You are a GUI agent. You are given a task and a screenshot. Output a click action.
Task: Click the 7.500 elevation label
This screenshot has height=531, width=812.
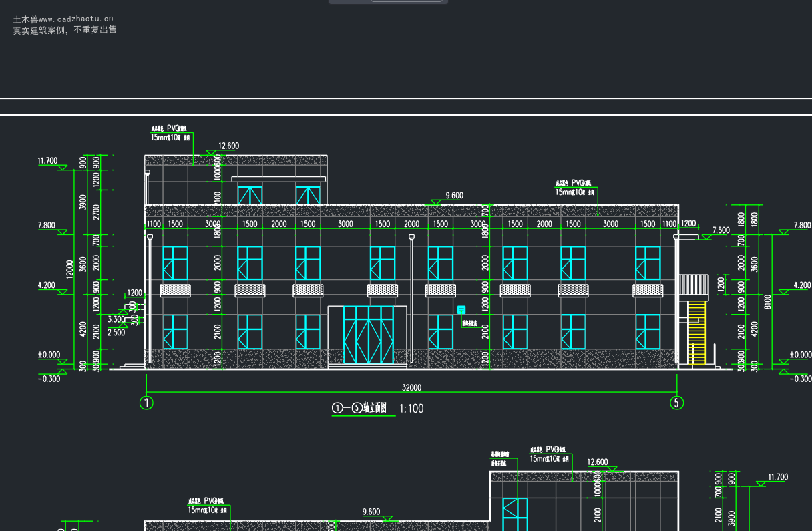721,230
